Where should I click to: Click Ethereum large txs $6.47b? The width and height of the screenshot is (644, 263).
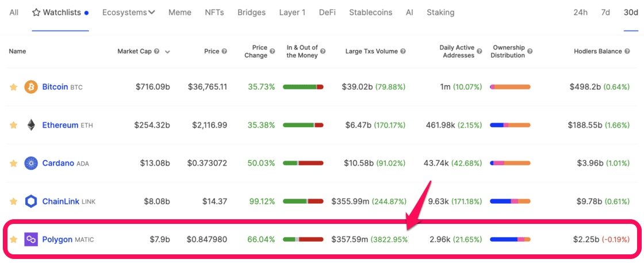(x=359, y=125)
